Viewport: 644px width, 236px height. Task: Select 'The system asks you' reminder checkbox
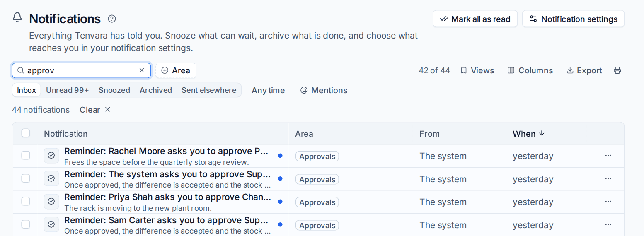tap(26, 178)
